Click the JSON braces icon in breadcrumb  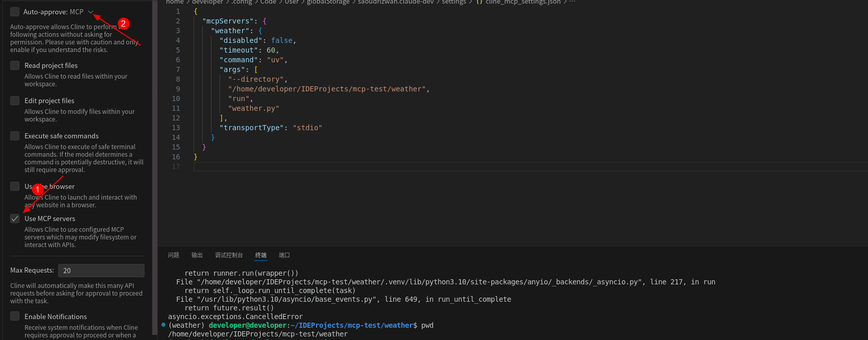pyautogui.click(x=479, y=2)
